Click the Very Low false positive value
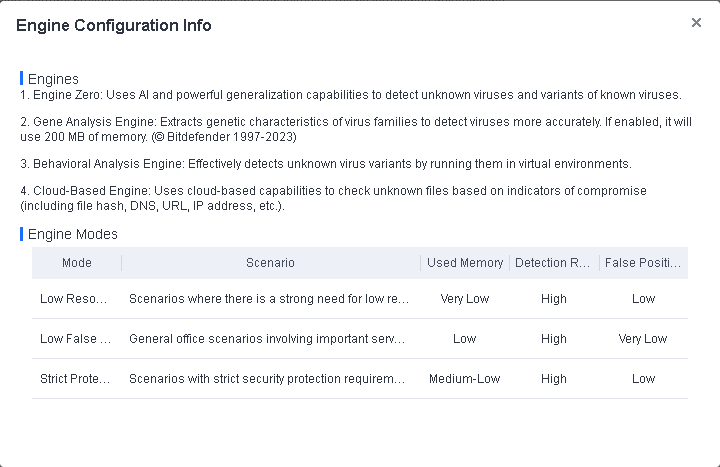 point(643,339)
